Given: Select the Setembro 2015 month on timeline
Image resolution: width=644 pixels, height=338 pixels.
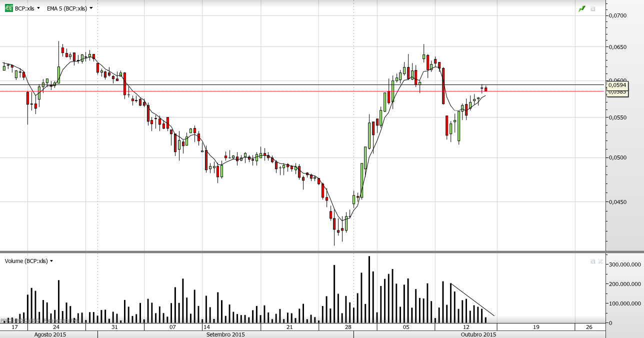Looking at the screenshot, I should pyautogui.click(x=225, y=334).
